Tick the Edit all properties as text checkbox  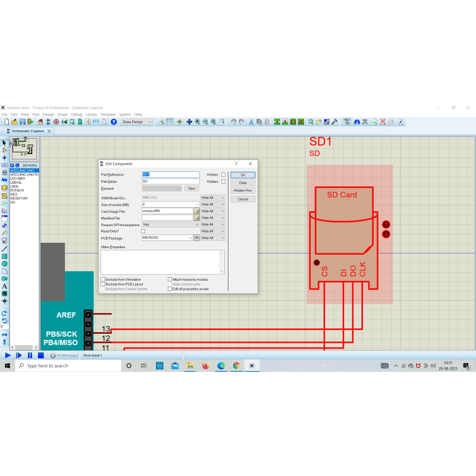pos(170,289)
